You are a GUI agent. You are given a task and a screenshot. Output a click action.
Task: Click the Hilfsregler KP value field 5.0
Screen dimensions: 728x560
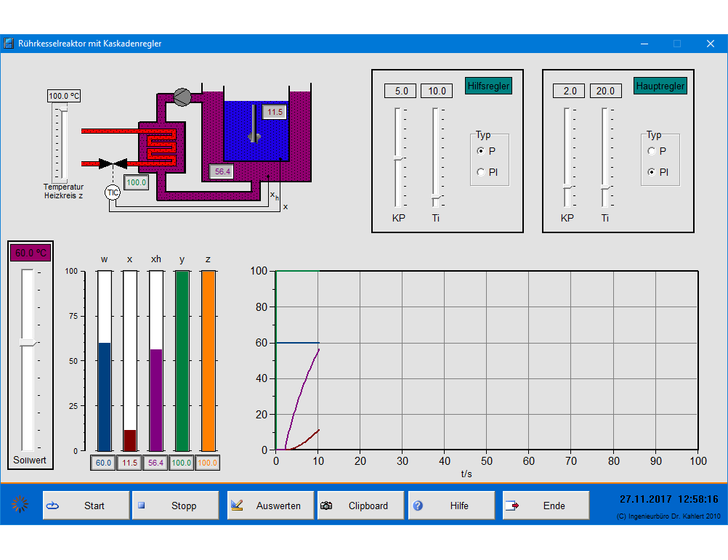401,91
